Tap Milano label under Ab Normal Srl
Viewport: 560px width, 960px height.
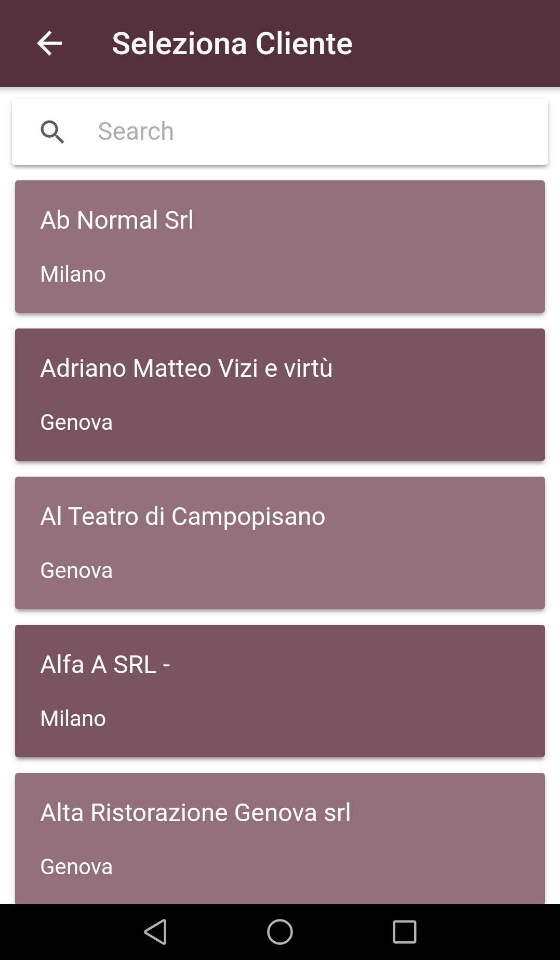click(73, 274)
